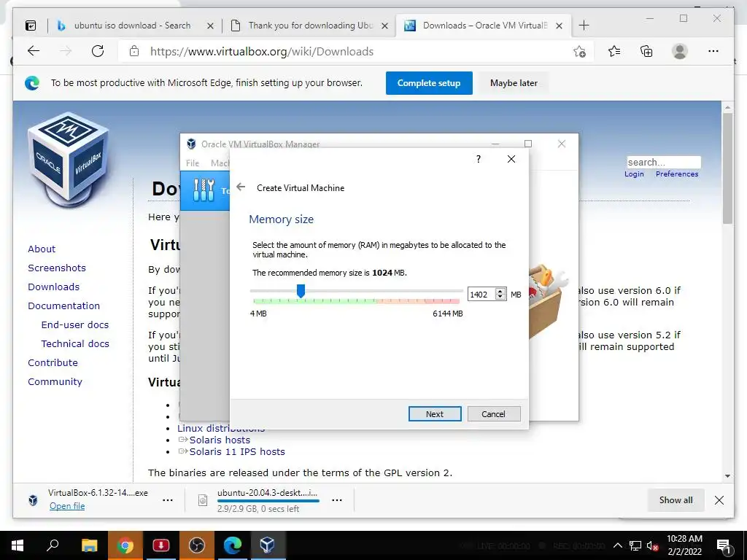Image resolution: width=747 pixels, height=560 pixels.
Task: Open the Contribute sidebar link
Action: coord(53,363)
